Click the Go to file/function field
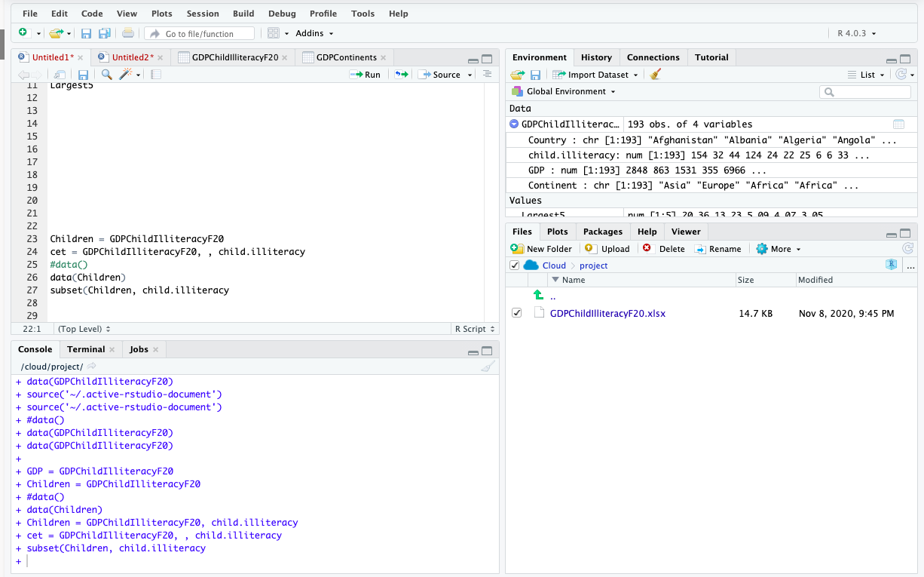 tap(199, 34)
